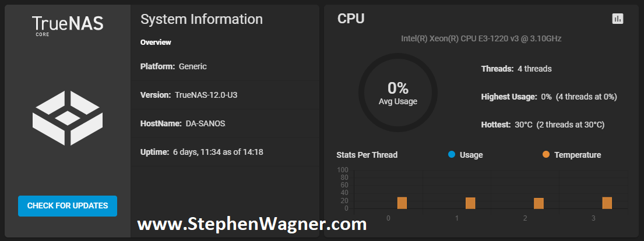The image size is (644, 241).
Task: Select thread 2 temperature bar
Action: pos(539,203)
